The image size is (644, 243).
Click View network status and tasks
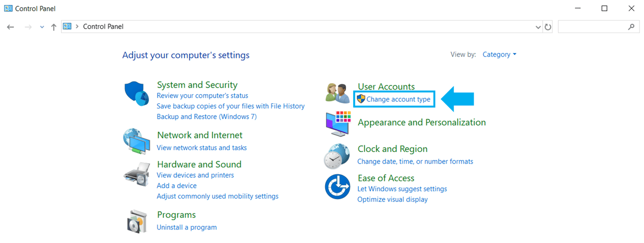tap(202, 147)
